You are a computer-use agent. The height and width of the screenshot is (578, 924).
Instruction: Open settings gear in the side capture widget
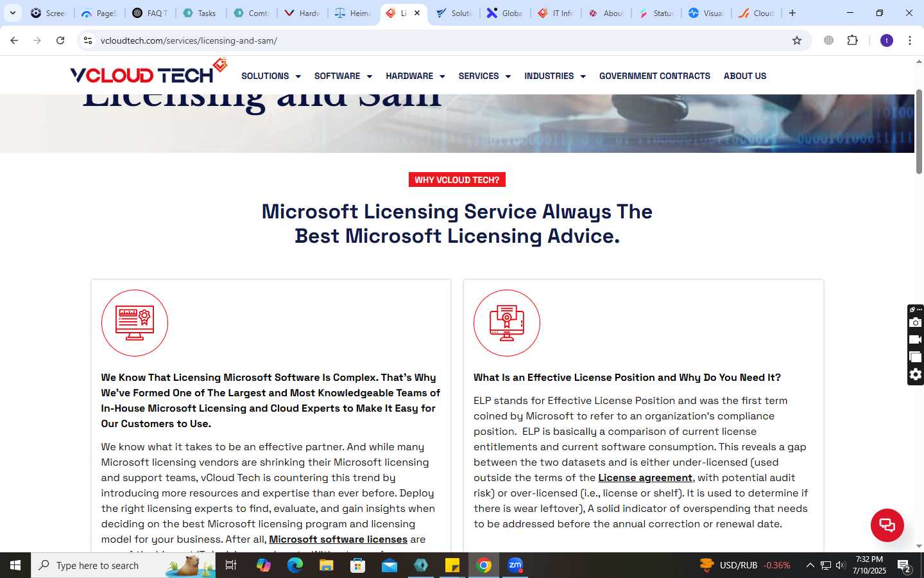pyautogui.click(x=916, y=374)
